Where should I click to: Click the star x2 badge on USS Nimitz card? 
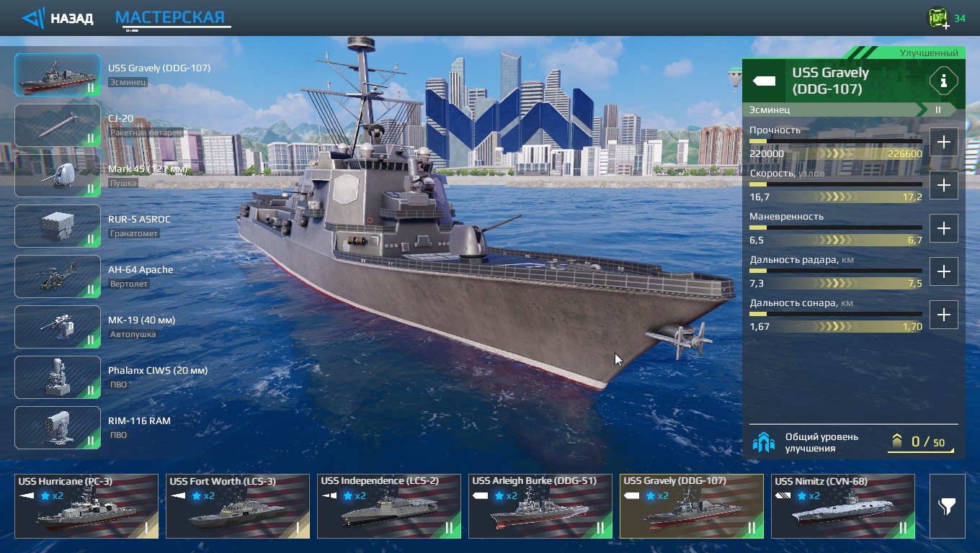tap(807, 496)
